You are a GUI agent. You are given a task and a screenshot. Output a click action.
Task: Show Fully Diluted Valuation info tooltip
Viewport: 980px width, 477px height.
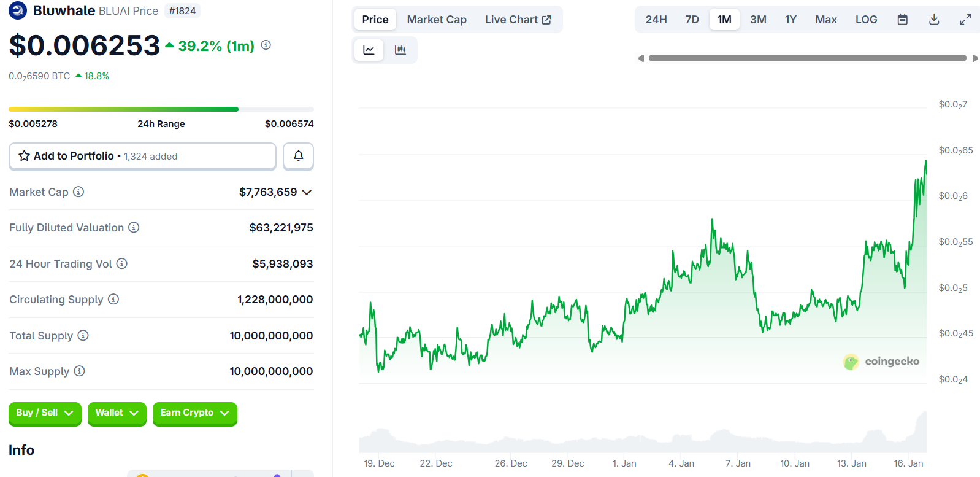click(x=134, y=227)
